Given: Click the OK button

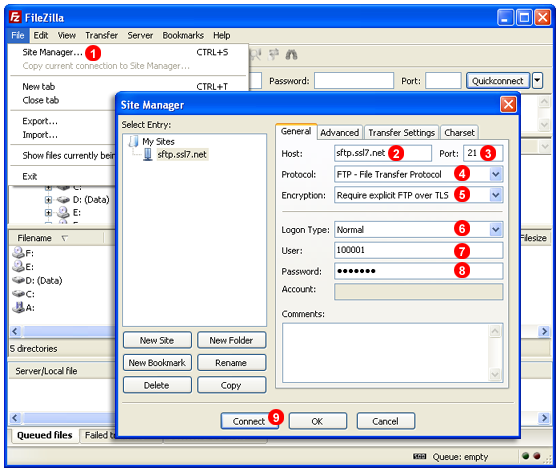Looking at the screenshot, I should (317, 421).
